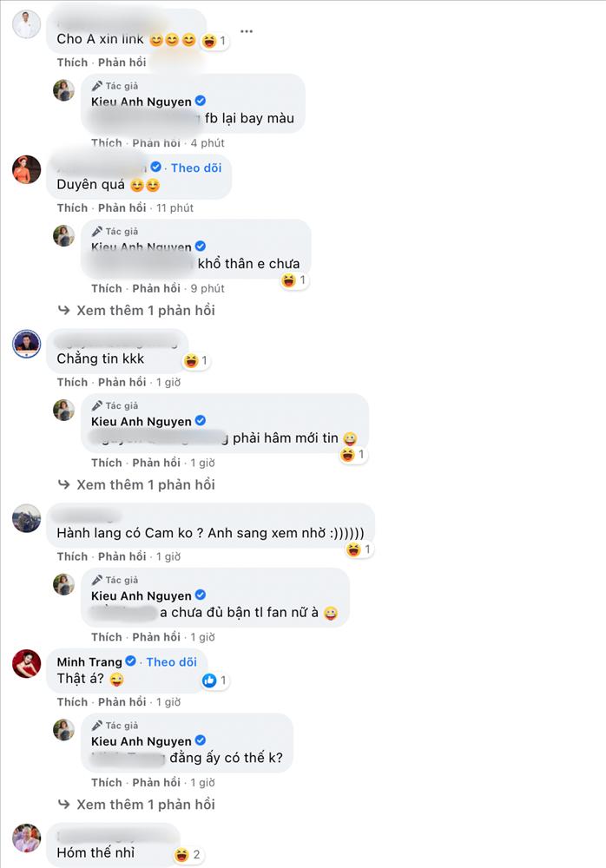The height and width of the screenshot is (868, 606).
Task: Click the like reaction count on Minh Trang's comment
Action: pos(214,681)
